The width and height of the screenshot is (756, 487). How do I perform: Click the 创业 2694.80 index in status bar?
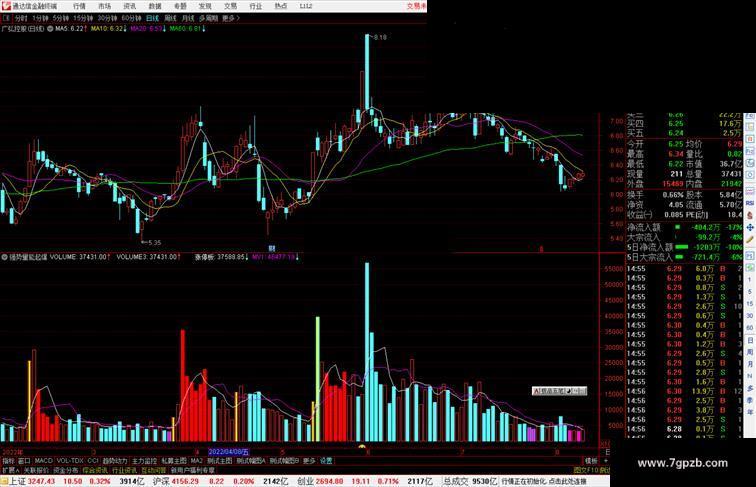click(x=320, y=481)
